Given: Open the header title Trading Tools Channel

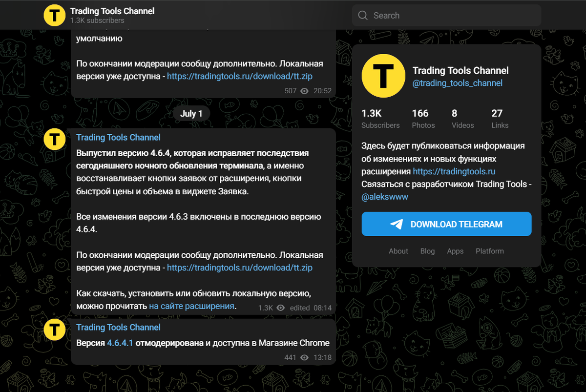Looking at the screenshot, I should 112,11.
